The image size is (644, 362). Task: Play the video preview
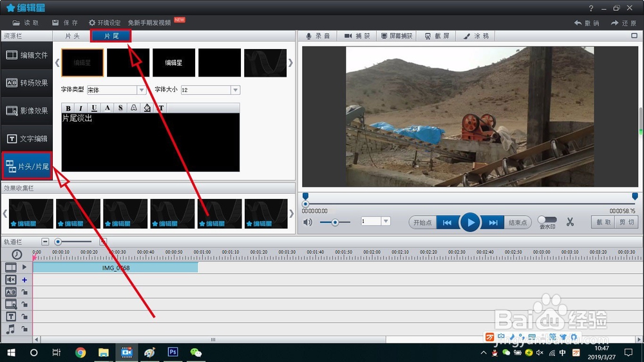point(470,222)
